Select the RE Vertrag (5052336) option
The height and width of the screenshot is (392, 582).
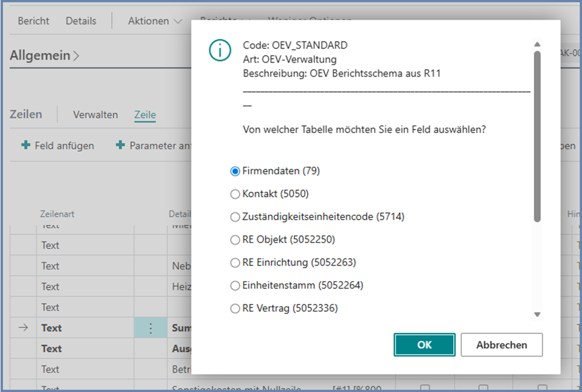click(x=235, y=308)
